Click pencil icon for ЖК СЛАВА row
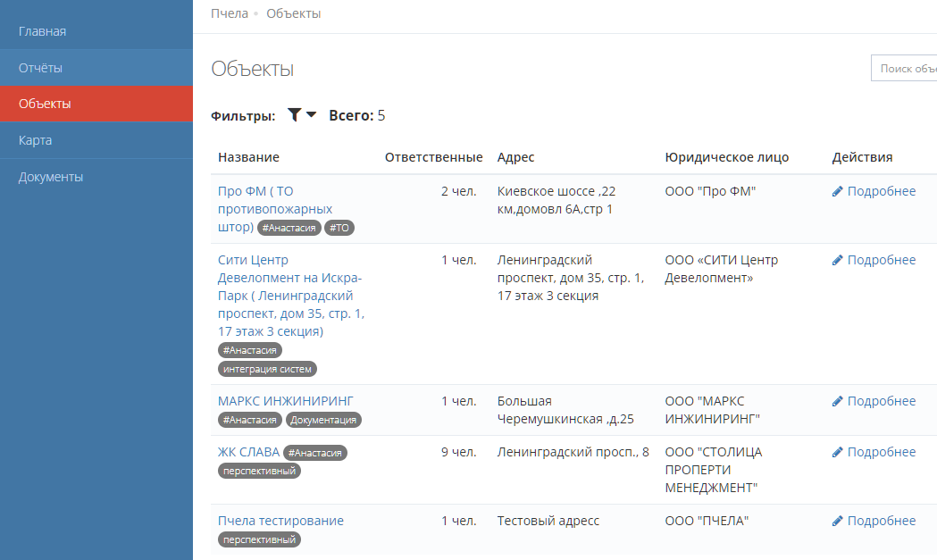937x560 pixels. pos(838,453)
